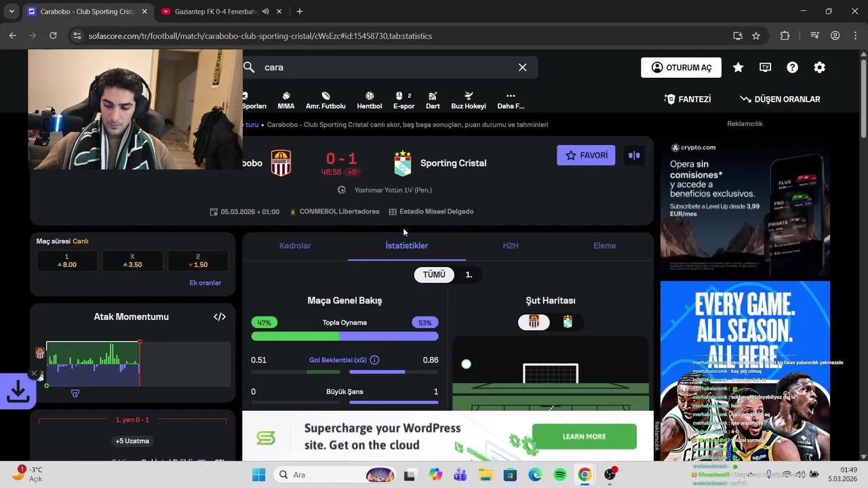This screenshot has height=488, width=868.
Task: Select the '1.' half period filter
Action: click(x=469, y=274)
